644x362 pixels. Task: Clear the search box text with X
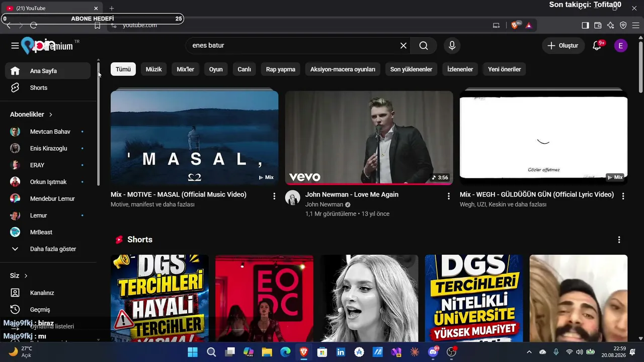tap(404, 46)
